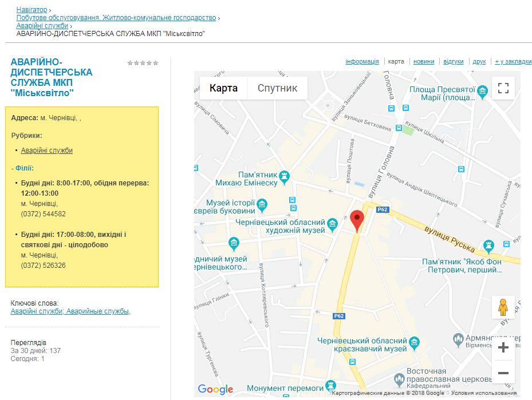Zoom out on the map

tap(503, 373)
